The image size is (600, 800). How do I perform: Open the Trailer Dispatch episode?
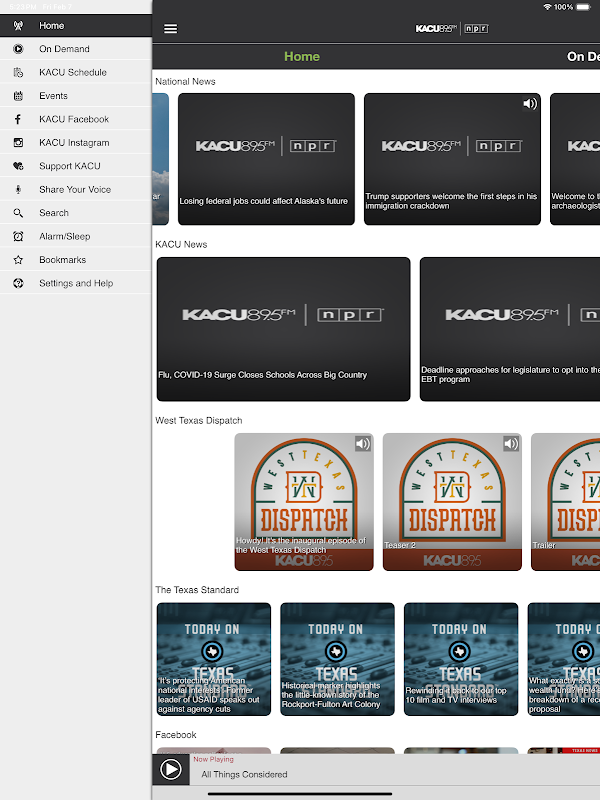(x=565, y=502)
